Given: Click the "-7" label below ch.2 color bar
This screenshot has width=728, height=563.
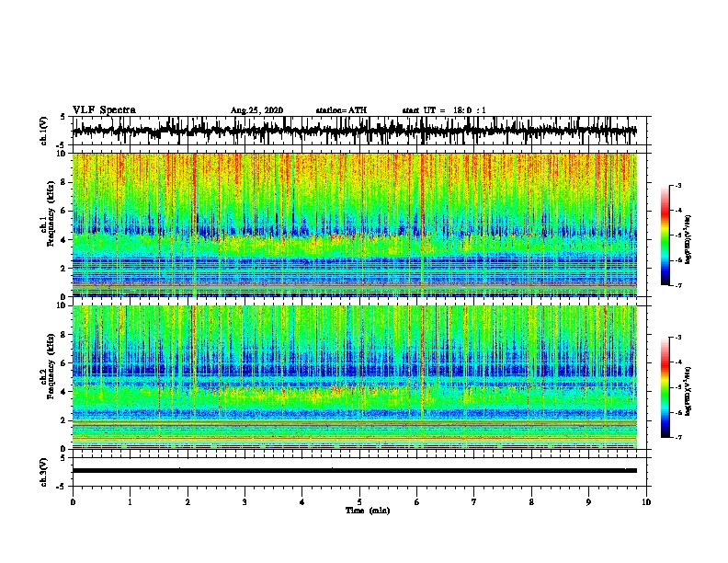Looking at the screenshot, I should (677, 438).
